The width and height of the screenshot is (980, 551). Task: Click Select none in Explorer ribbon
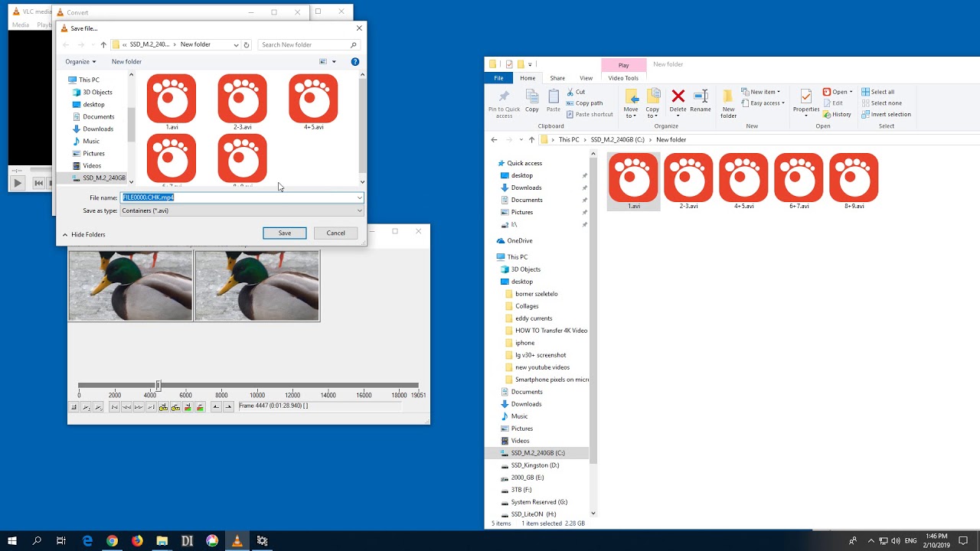click(x=881, y=103)
